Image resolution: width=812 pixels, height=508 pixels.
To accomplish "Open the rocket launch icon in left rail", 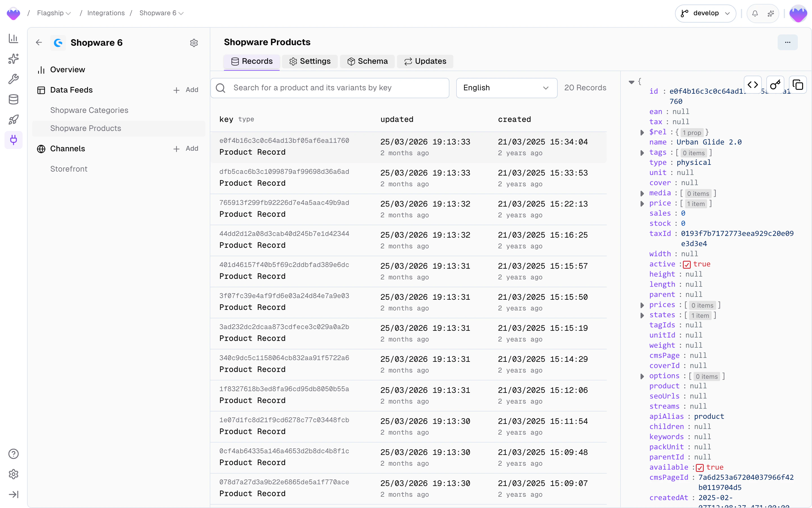I will pyautogui.click(x=14, y=120).
